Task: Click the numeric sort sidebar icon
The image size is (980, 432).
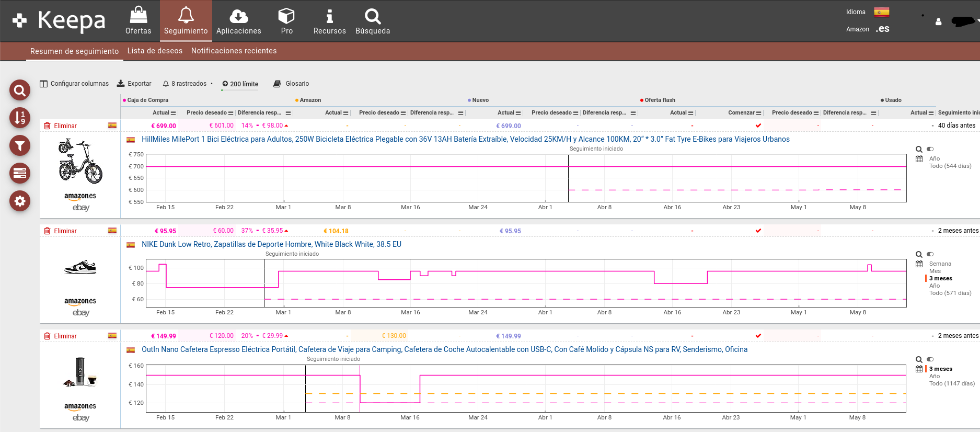Action: click(x=20, y=118)
